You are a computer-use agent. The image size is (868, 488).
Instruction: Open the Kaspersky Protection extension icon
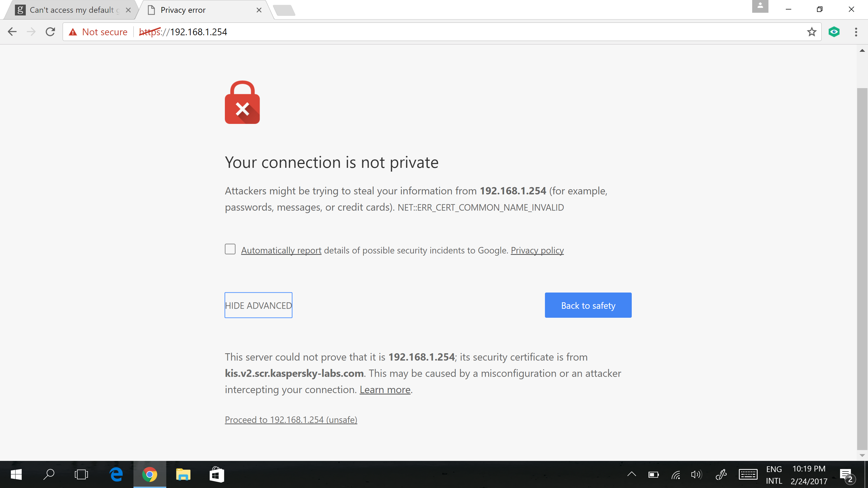tap(834, 32)
